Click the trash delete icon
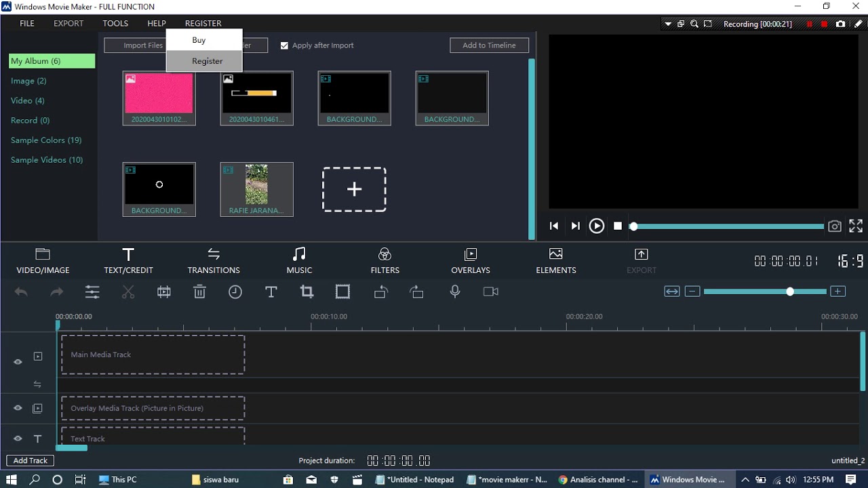The image size is (868, 488). (199, 292)
